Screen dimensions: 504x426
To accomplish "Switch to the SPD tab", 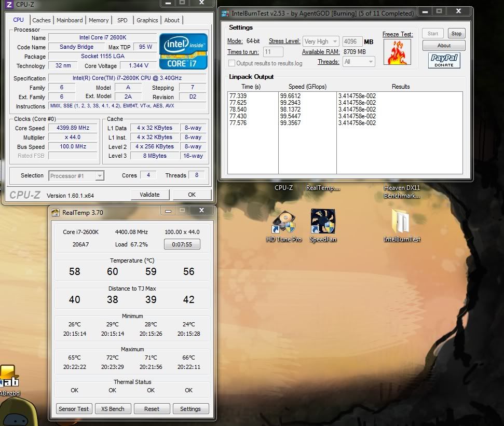I will [x=122, y=20].
